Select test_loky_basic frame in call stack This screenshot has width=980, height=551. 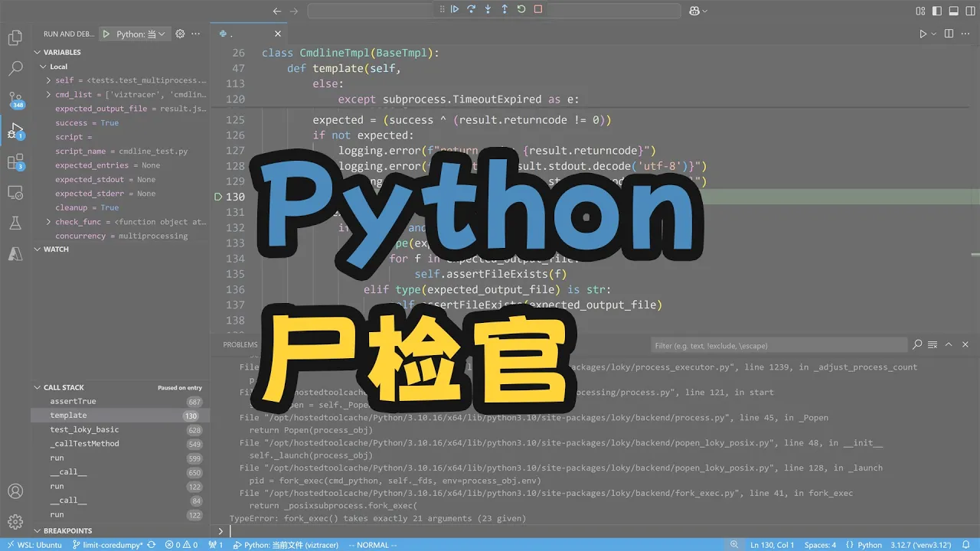pos(119,429)
